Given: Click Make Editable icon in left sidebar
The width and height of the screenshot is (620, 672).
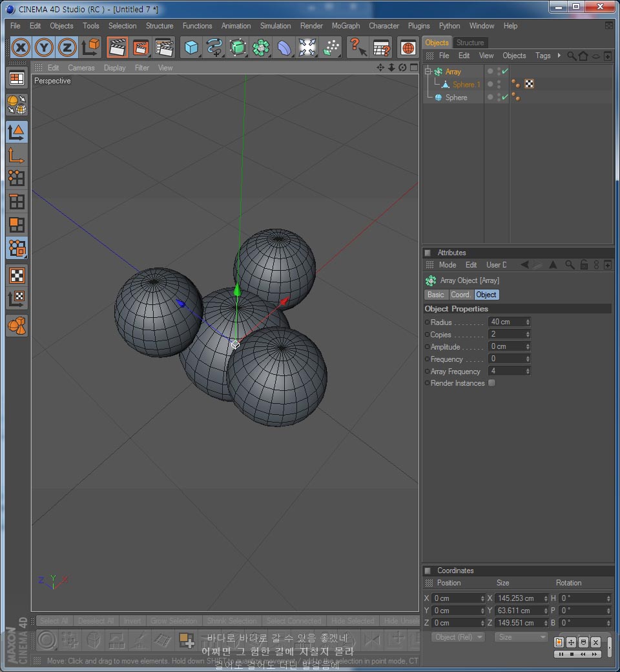Looking at the screenshot, I should pos(17,105).
